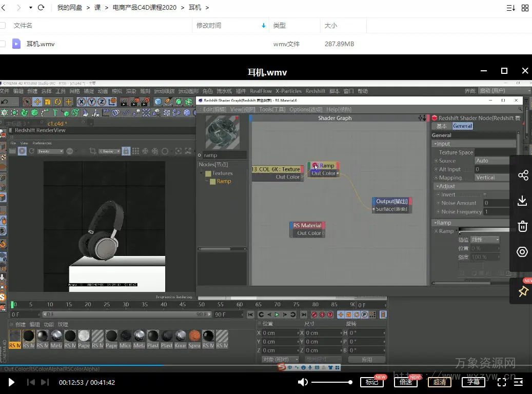Image resolution: width=532 pixels, height=394 pixels.
Task: Switch to grid view layout
Action: pyautogui.click(x=525, y=8)
